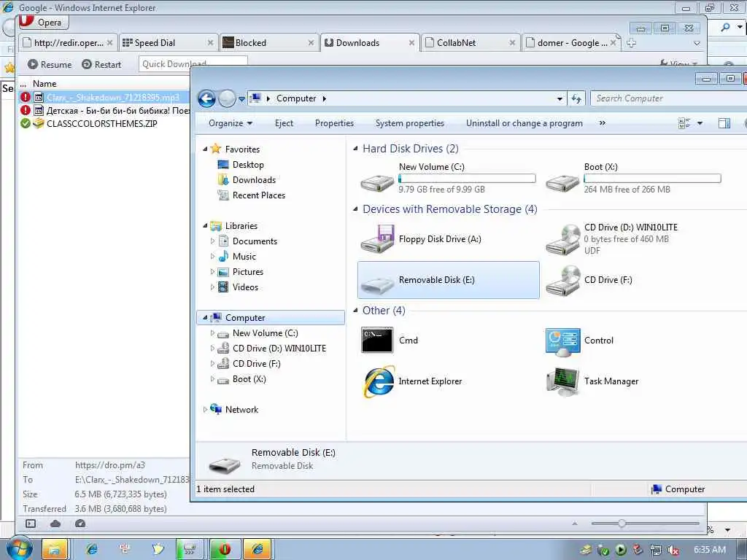
Task: Expand the Network tree node
Action: pyautogui.click(x=205, y=410)
